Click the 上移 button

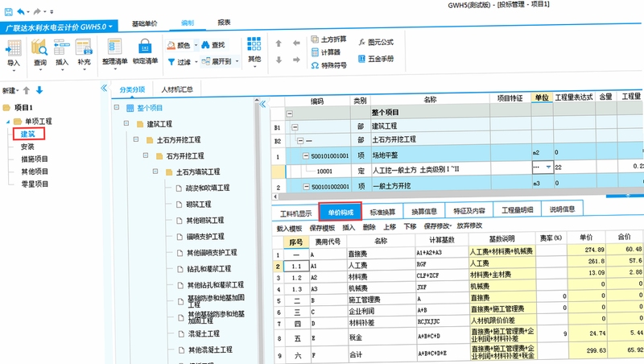pos(390,227)
